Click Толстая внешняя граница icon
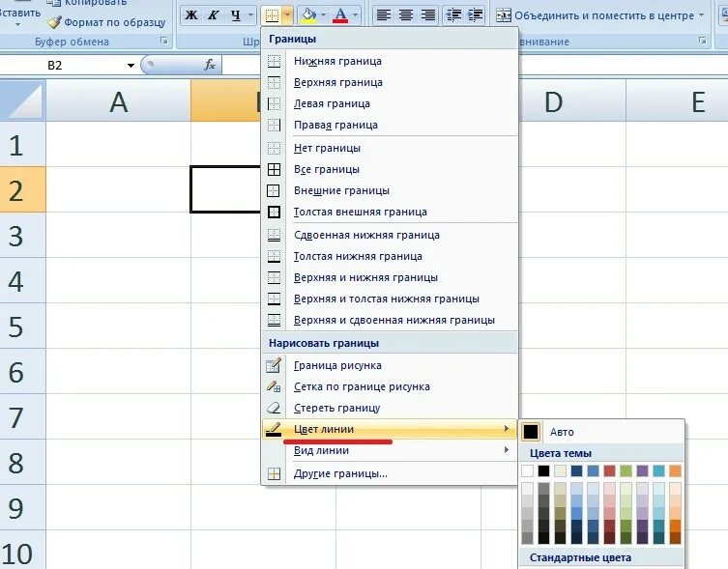 click(274, 213)
